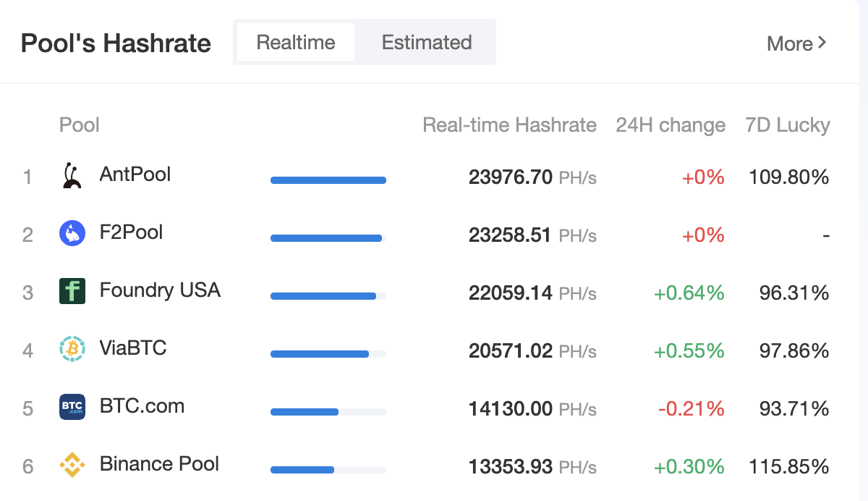Click the F2Pool name text
The image size is (868, 501).
(131, 232)
